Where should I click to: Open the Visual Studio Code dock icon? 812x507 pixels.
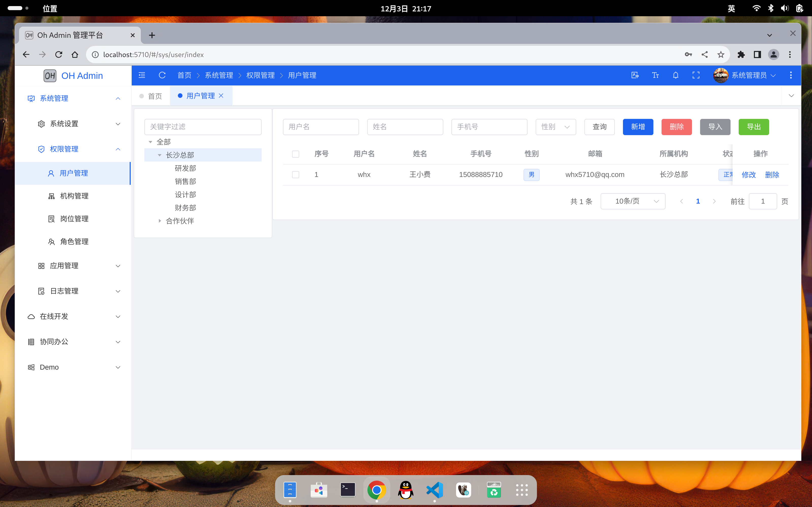pyautogui.click(x=434, y=490)
